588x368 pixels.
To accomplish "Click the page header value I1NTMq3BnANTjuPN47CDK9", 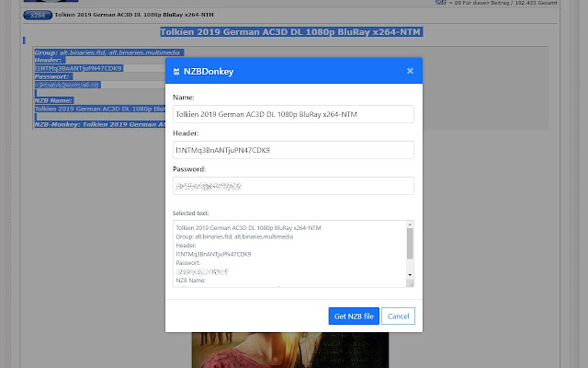I will tap(78, 68).
